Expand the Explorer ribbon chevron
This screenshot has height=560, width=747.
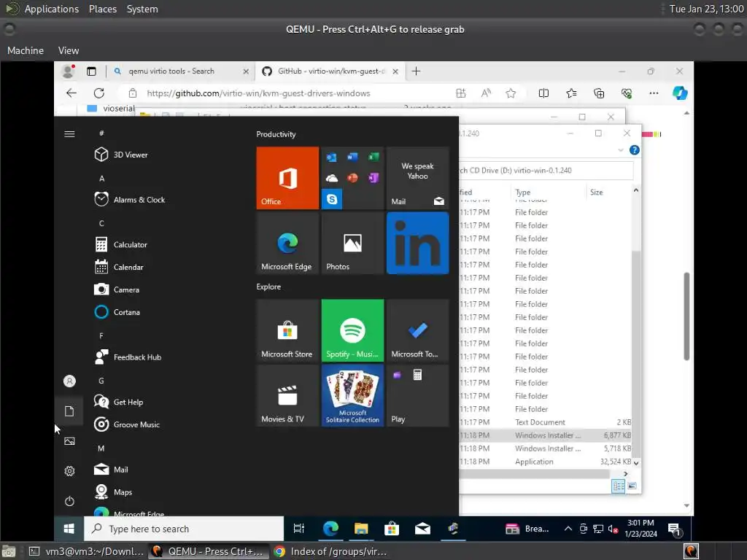tap(620, 150)
